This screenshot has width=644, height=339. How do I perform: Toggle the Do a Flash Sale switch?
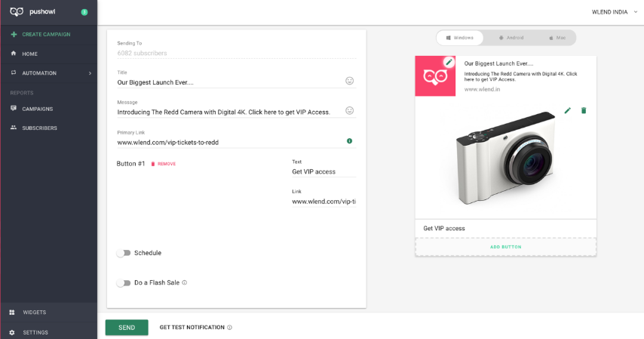pyautogui.click(x=123, y=282)
